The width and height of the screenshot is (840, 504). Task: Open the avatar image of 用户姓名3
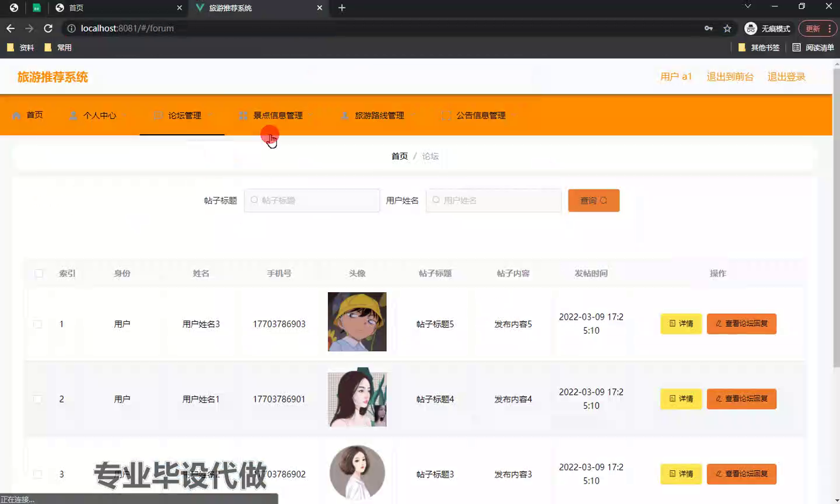pyautogui.click(x=357, y=321)
